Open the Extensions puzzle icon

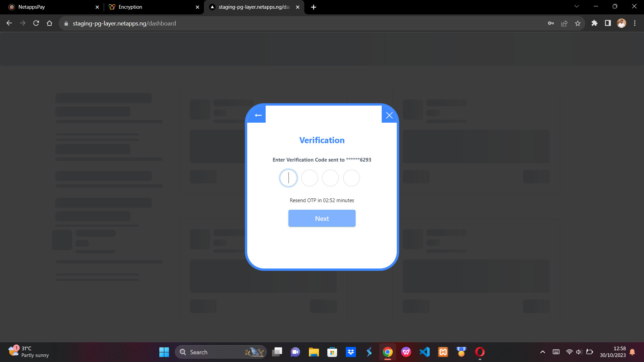[x=594, y=23]
